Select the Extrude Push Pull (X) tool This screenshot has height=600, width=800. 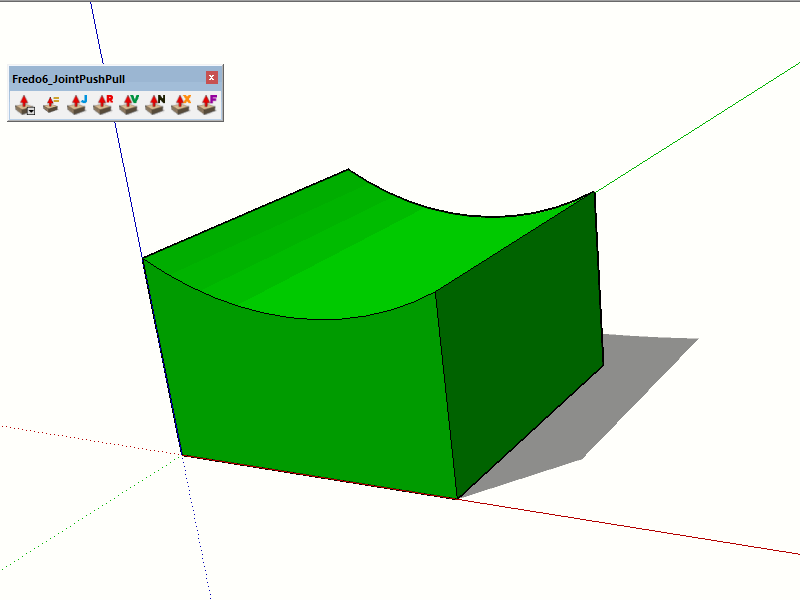click(x=181, y=104)
